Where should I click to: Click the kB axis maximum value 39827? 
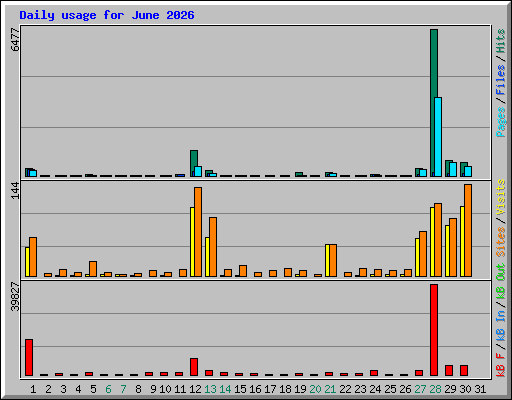(15, 296)
